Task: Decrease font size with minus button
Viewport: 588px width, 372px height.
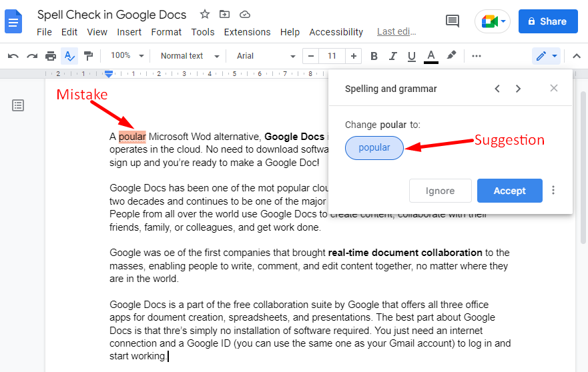Action: coord(310,56)
